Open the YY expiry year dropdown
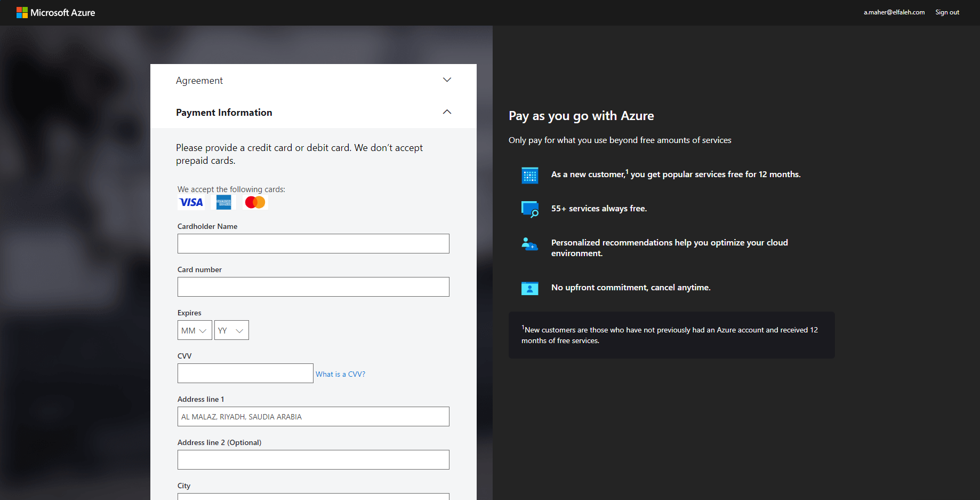This screenshot has width=980, height=500. point(231,330)
